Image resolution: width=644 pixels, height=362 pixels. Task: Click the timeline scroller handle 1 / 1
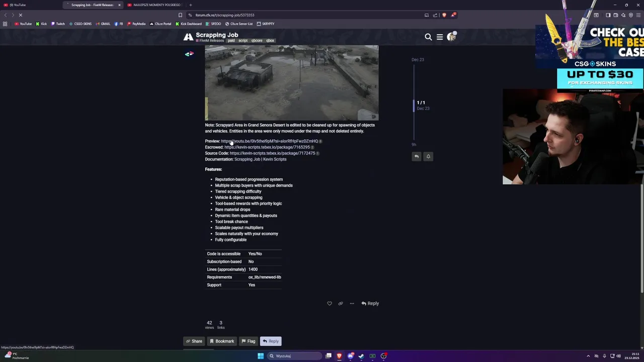pos(421,105)
